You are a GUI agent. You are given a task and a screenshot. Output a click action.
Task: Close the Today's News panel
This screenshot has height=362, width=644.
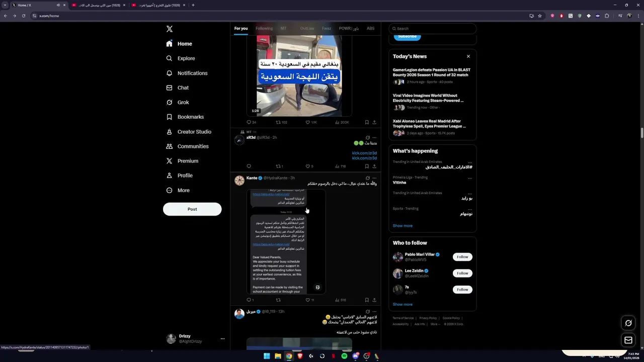(468, 56)
